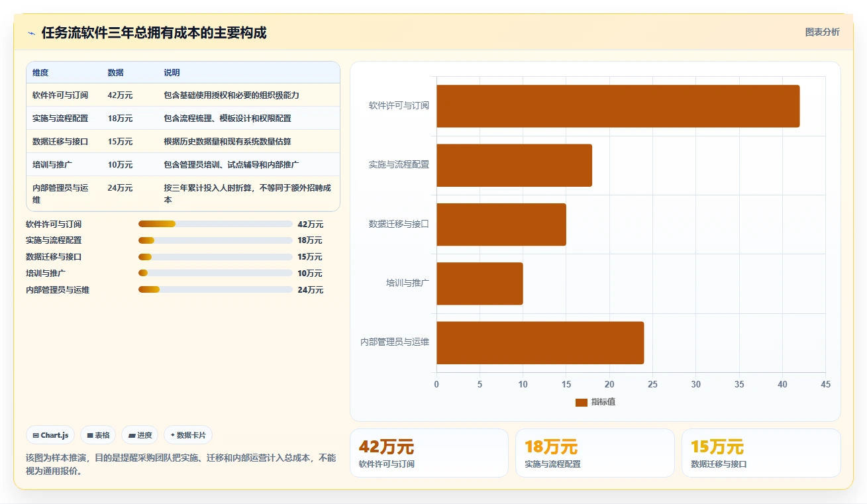Image resolution: width=867 pixels, height=504 pixels.
Task: Open the 18万元 实施与流程配置 data card
Action: point(595,453)
